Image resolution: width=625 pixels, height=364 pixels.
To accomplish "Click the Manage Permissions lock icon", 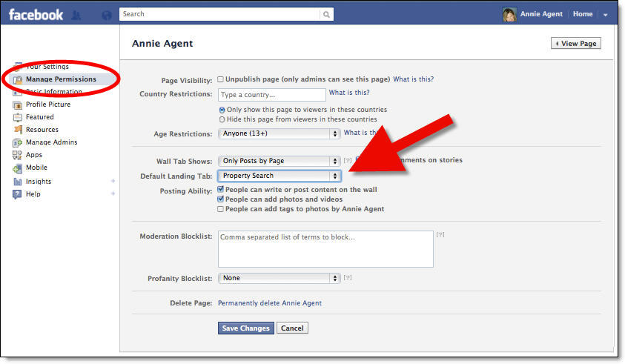I will pyautogui.click(x=18, y=80).
